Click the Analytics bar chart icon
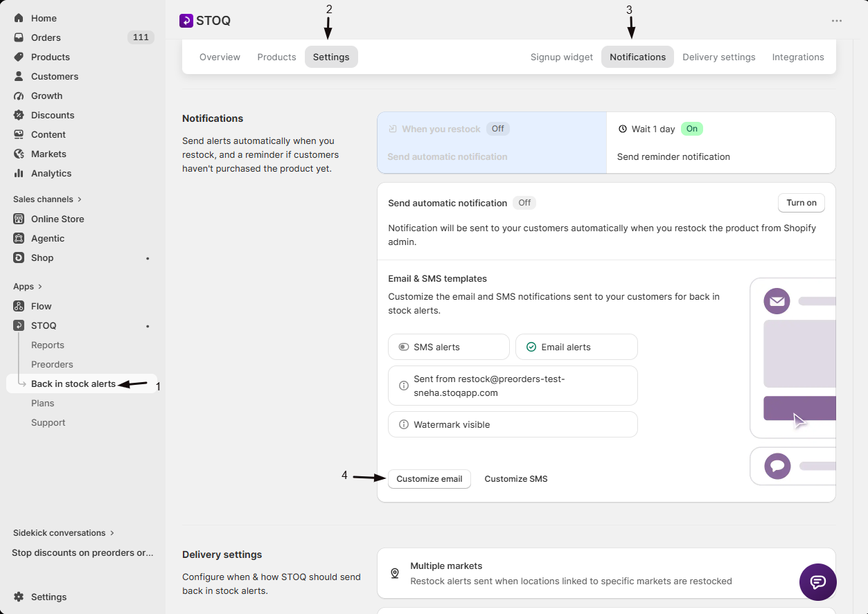 pyautogui.click(x=19, y=173)
